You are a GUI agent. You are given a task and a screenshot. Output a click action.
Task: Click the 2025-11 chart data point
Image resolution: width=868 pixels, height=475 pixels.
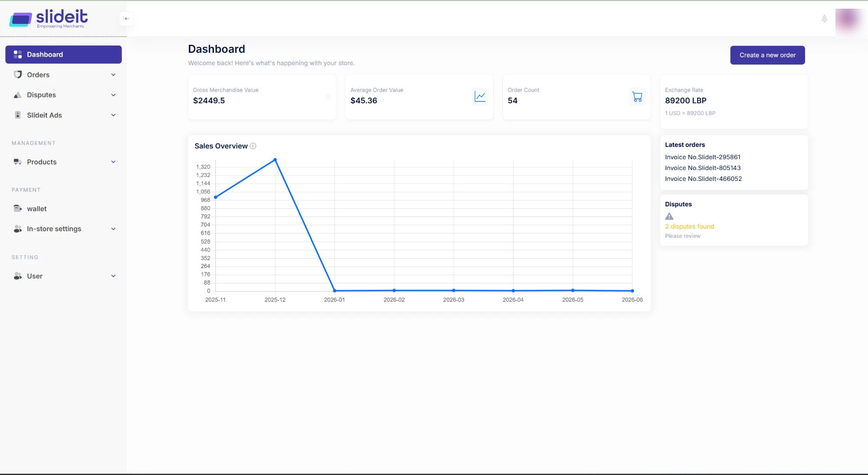click(x=216, y=197)
